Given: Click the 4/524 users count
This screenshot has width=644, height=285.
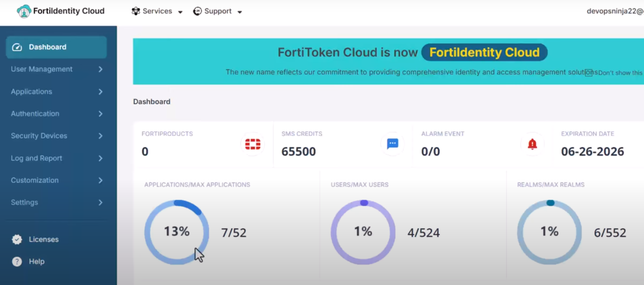Looking at the screenshot, I should point(424,233).
